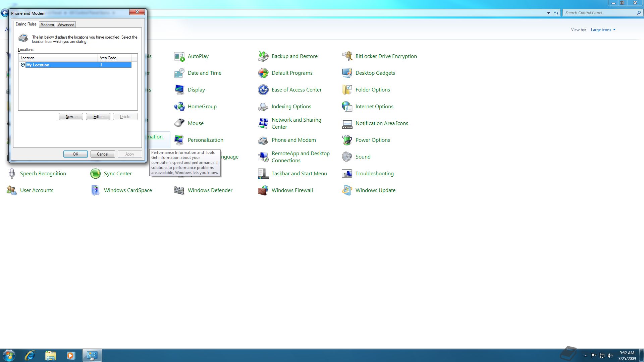Open the Personalization icon
This screenshot has width=644, height=362.
(179, 140)
